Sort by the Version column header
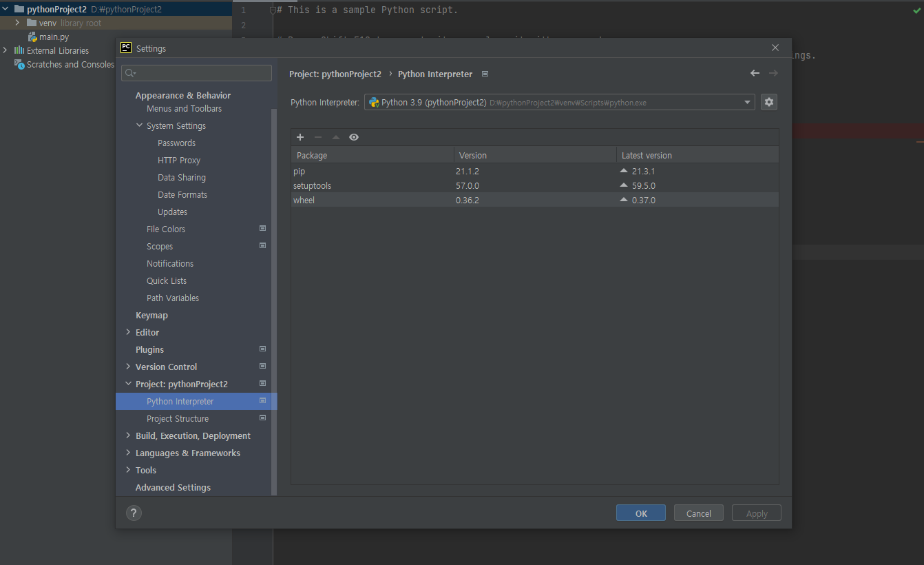Screen dimensions: 924x565 (x=535, y=155)
